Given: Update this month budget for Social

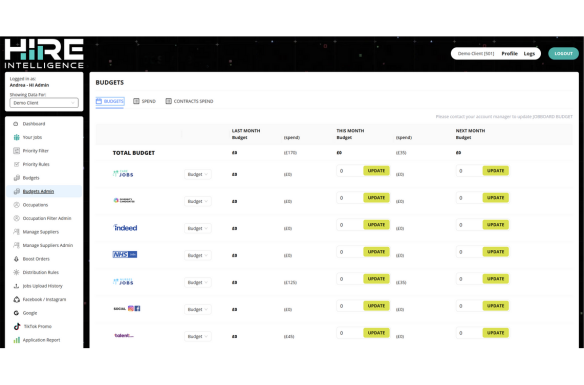Looking at the screenshot, I should [x=376, y=306].
